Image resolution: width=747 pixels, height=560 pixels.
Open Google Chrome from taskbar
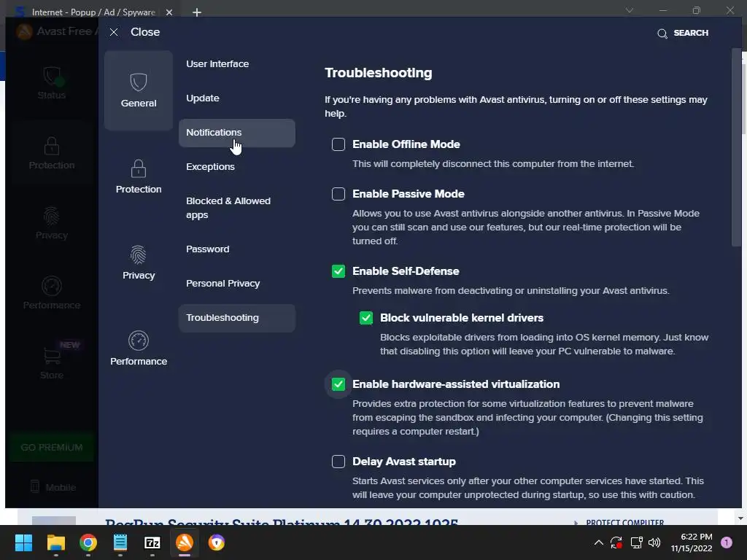pos(88,542)
